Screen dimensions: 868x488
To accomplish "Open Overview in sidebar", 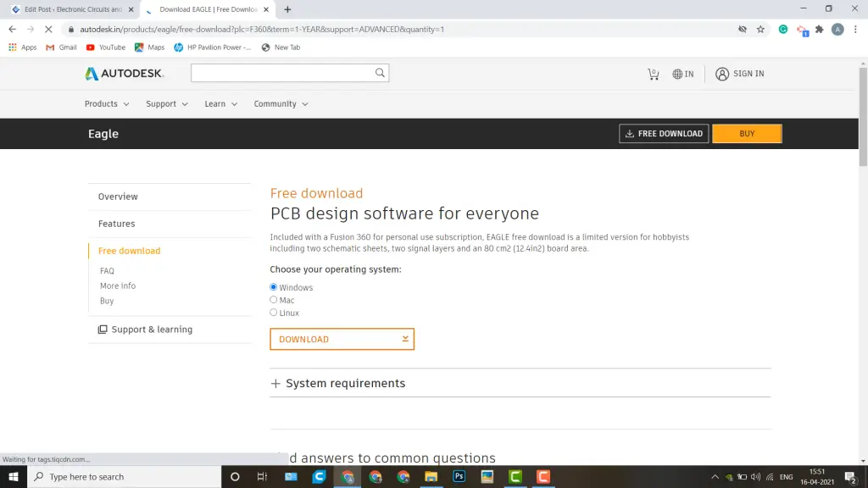I will click(118, 197).
